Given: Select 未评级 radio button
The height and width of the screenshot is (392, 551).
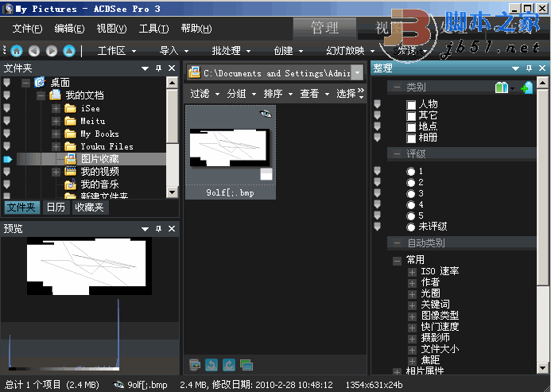Looking at the screenshot, I should click(x=410, y=227).
